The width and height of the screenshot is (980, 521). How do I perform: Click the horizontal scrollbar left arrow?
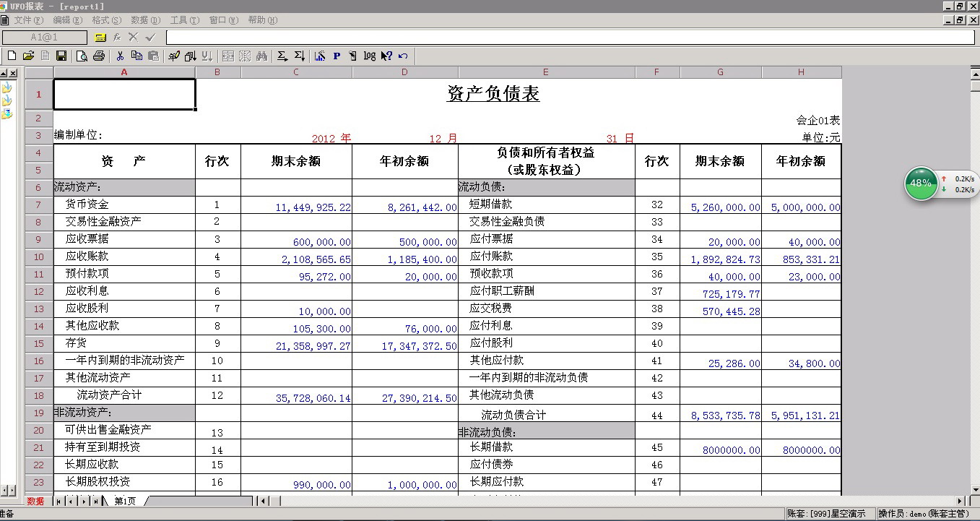(x=262, y=501)
